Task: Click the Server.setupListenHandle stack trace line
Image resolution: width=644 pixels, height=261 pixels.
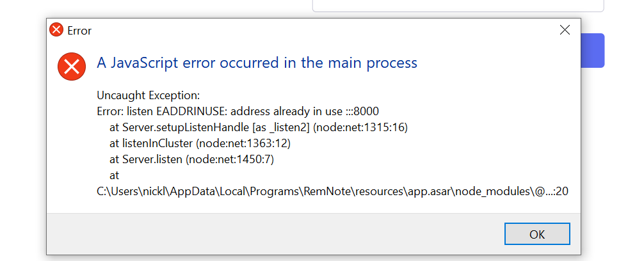Action: pos(259,127)
